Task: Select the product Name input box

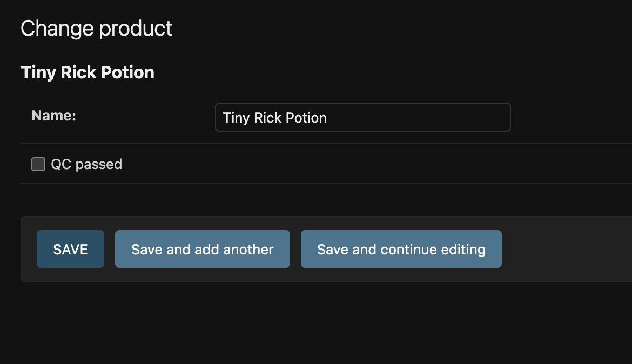Action: [362, 117]
